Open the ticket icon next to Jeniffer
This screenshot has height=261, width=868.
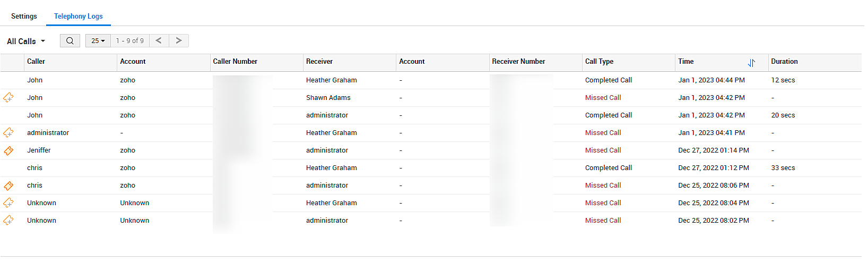point(8,150)
